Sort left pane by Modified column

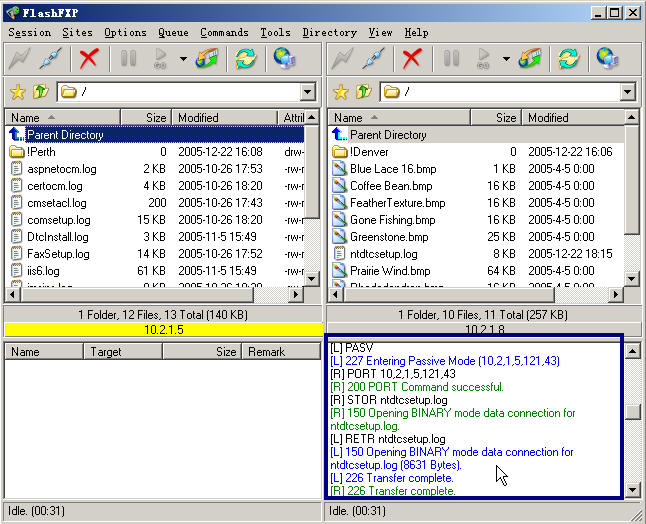[225, 118]
